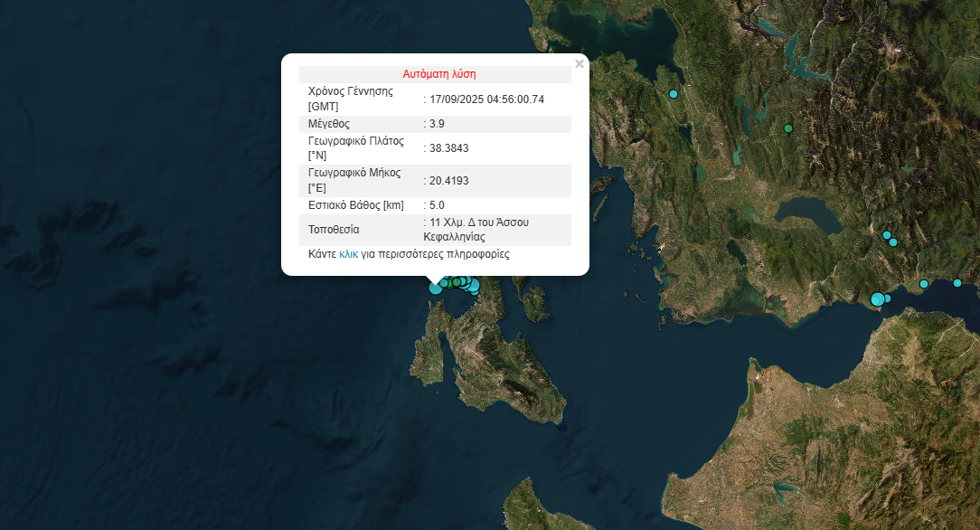The width and height of the screenshot is (980, 530).
Task: Click the lower marker of the cyan pair east of the lake
Action: tap(893, 242)
